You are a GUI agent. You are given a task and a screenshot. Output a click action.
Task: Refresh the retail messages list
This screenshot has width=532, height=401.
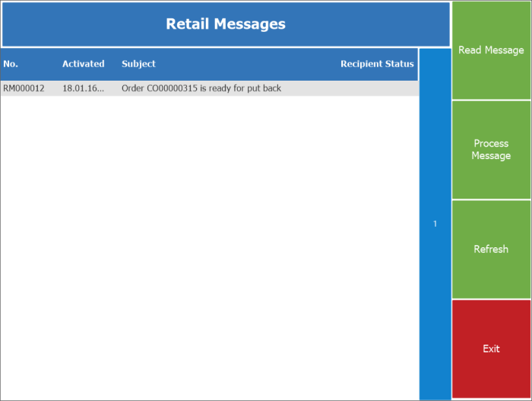tap(491, 250)
